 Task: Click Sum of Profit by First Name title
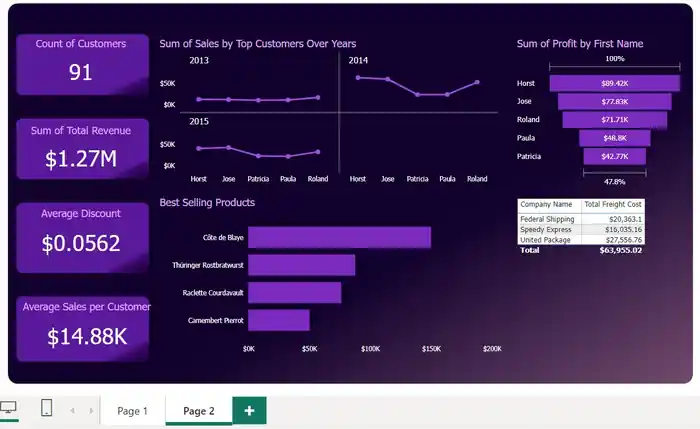coord(580,44)
